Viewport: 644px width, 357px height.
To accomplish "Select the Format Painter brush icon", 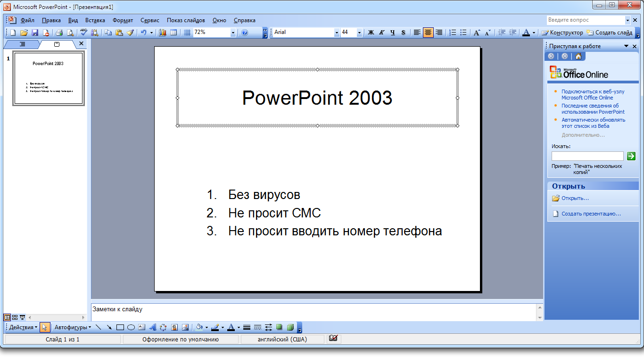I will (x=130, y=33).
